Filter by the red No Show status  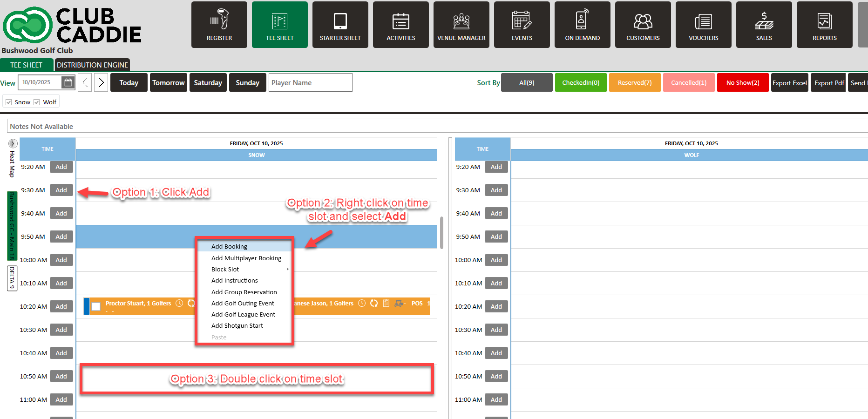pos(742,82)
